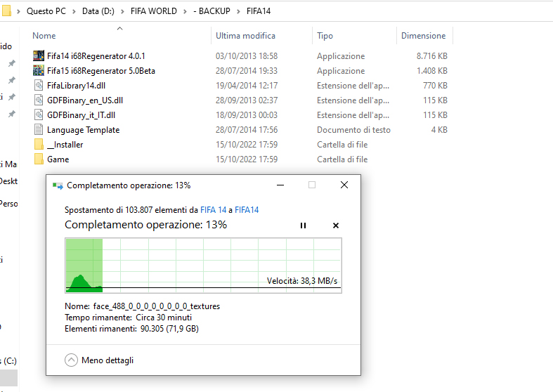553x392 pixels.
Task: Click the transfer speed graph
Action: (x=204, y=266)
